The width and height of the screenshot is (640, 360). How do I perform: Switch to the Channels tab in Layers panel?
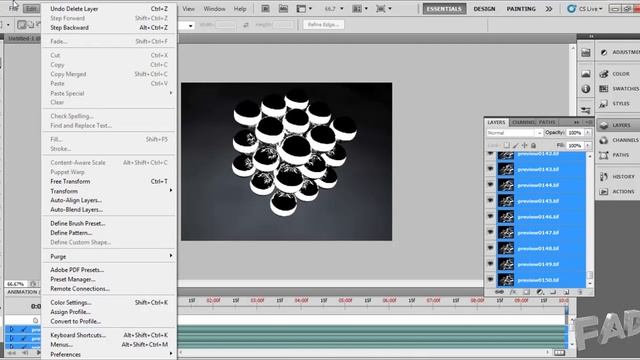click(x=524, y=122)
